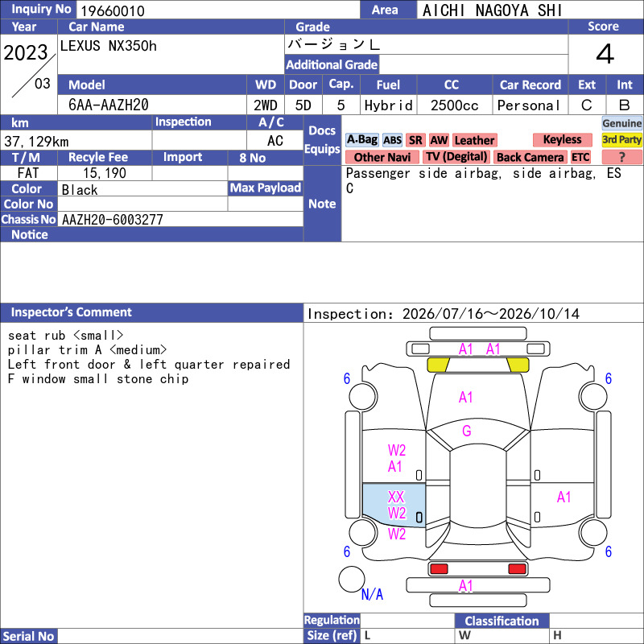Click the question mark badge
The height and width of the screenshot is (644, 644).
pos(621,157)
